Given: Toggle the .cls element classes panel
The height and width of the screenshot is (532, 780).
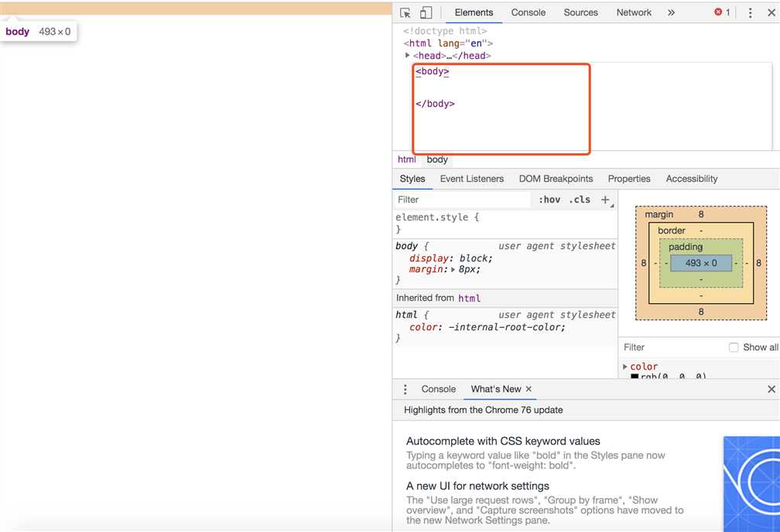Looking at the screenshot, I should tap(580, 199).
